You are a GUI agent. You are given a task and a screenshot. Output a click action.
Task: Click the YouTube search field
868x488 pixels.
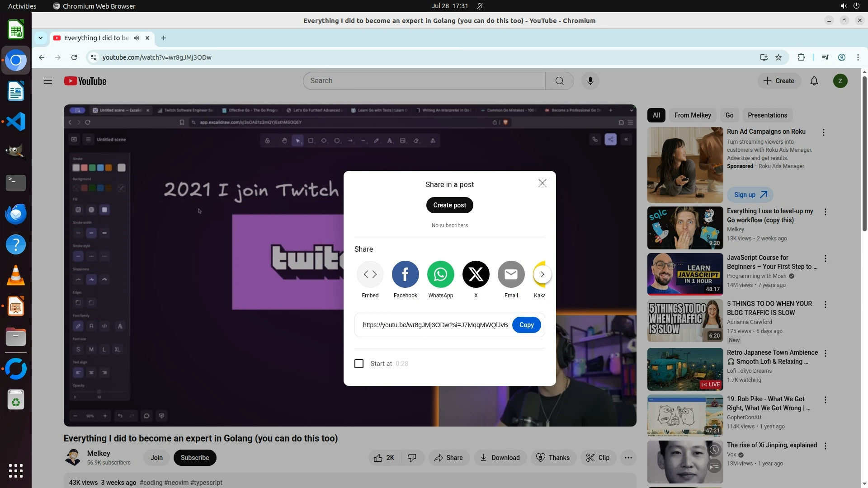coord(424,81)
